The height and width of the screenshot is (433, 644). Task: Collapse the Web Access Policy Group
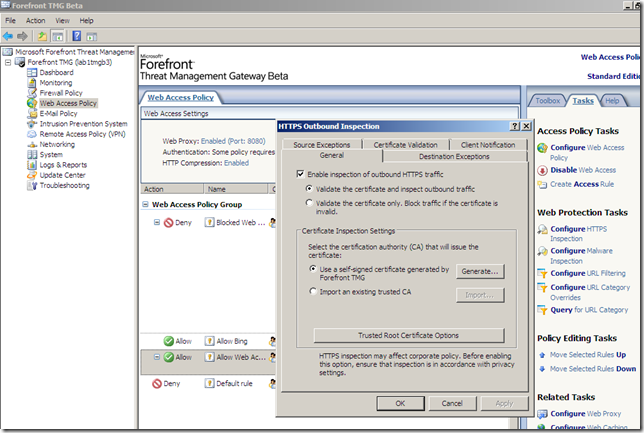pos(145,204)
